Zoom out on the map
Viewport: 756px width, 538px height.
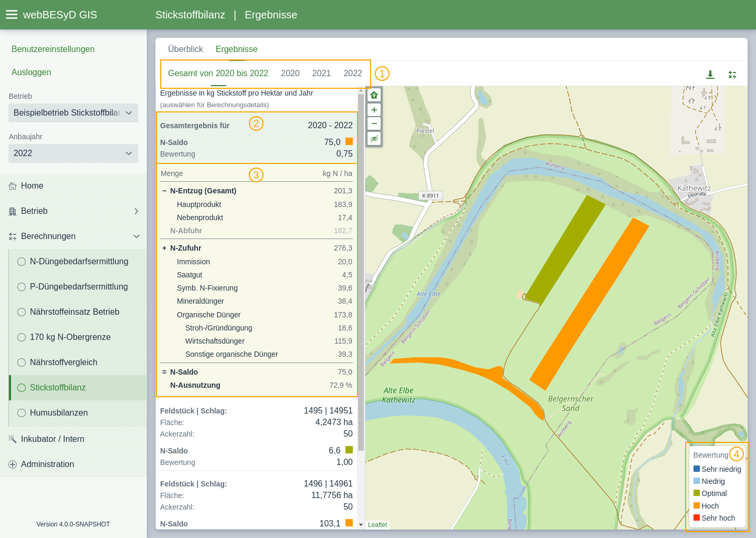click(x=374, y=123)
